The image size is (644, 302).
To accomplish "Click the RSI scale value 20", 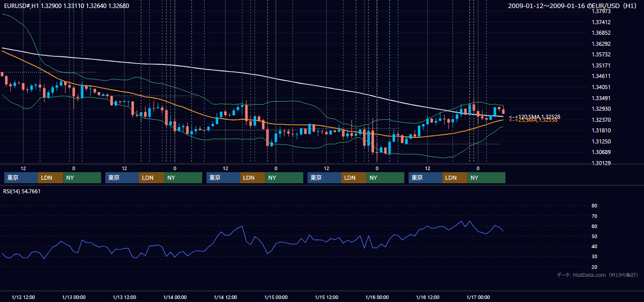I will click(x=594, y=267).
